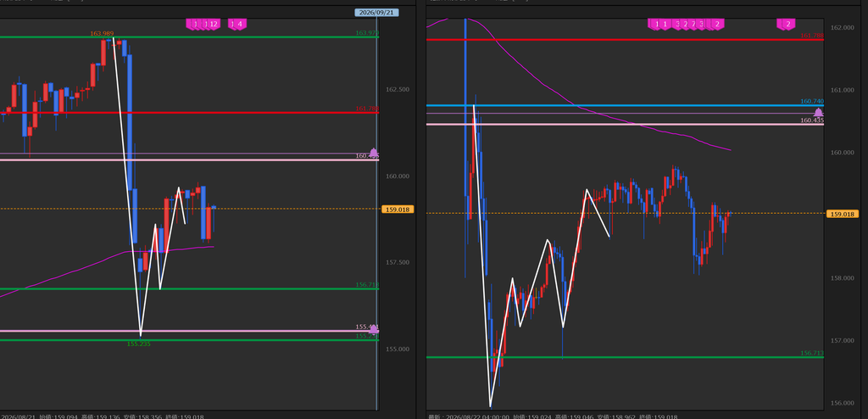
Task: Select the green 163.979 line label in left chart
Action: coord(366,33)
